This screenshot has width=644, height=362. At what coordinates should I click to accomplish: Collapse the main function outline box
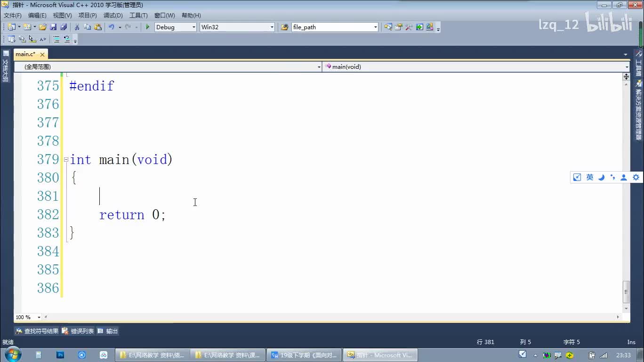click(66, 160)
